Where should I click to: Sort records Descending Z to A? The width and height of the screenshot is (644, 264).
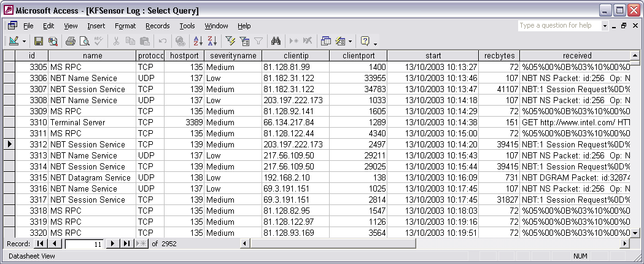click(212, 41)
